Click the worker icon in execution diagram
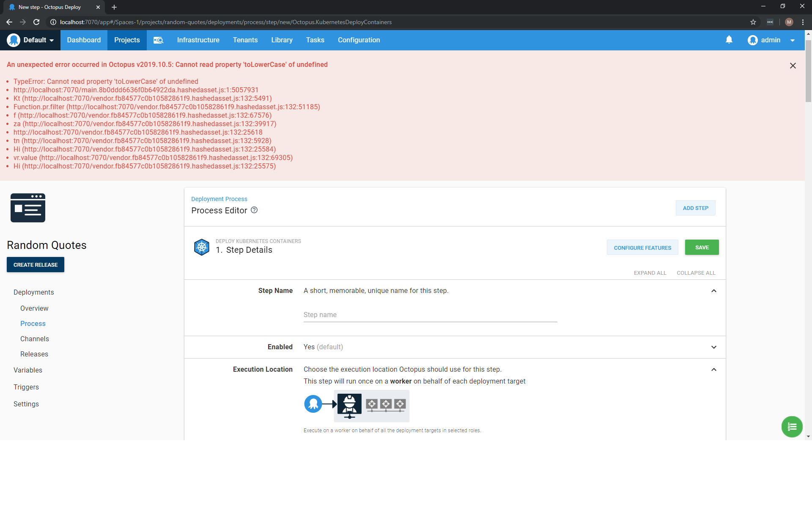Image resolution: width=812 pixels, height=508 pixels. [x=349, y=406]
